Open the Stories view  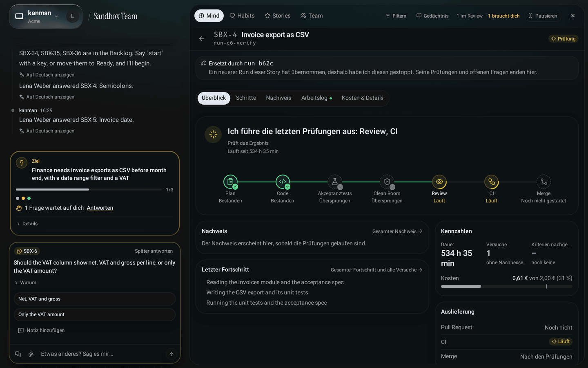click(278, 16)
